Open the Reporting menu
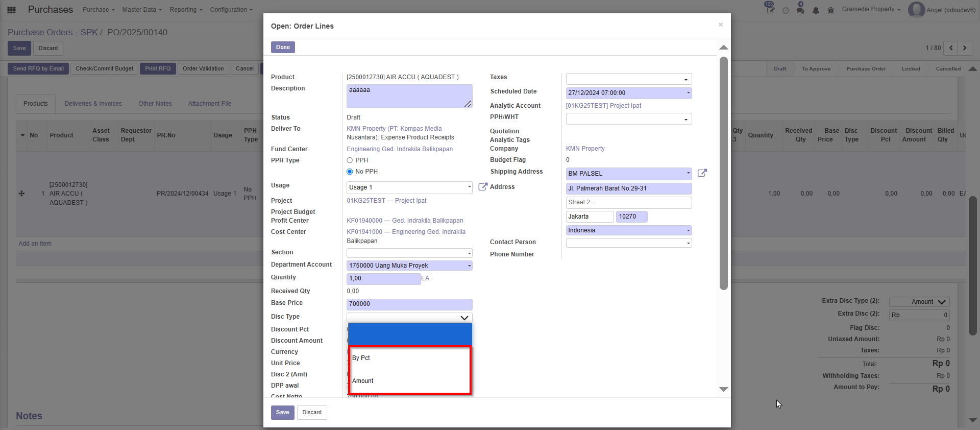The image size is (980, 430). 186,10
